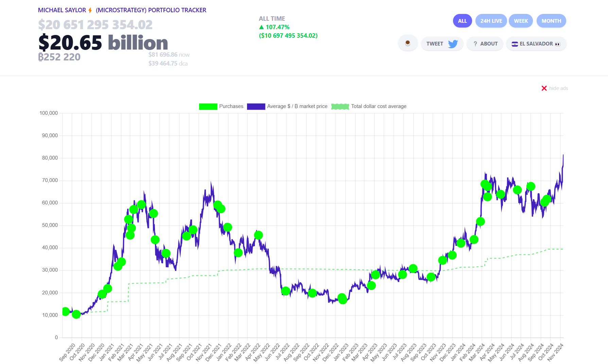Click the coffee cup donate icon

click(408, 43)
